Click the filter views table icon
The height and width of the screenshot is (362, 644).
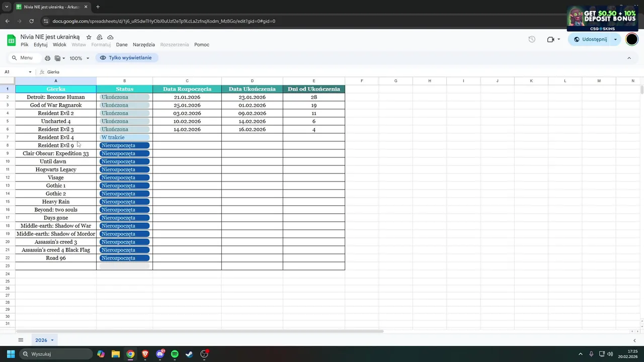[57, 58]
